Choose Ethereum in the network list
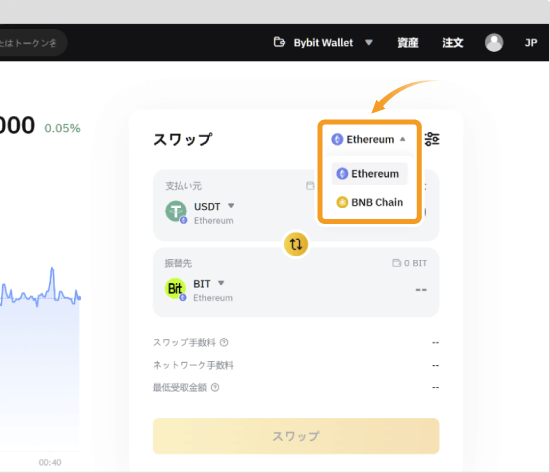 pos(369,174)
